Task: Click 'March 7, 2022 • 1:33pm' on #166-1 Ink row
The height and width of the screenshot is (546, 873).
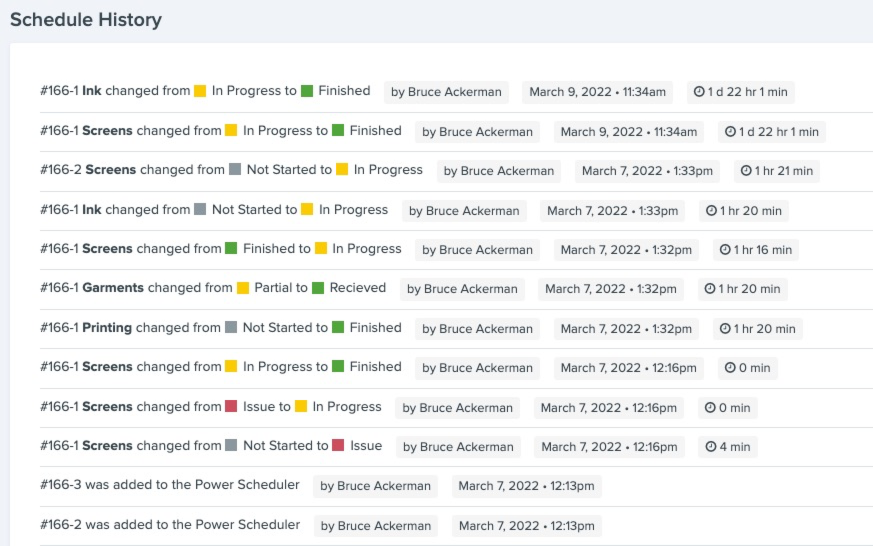Action: 612,211
